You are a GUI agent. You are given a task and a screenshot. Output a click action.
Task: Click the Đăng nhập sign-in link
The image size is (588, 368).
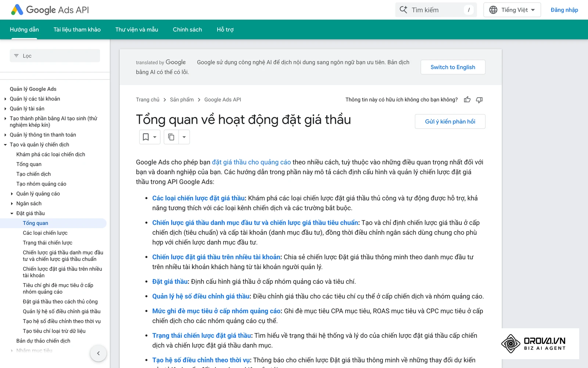point(564,10)
